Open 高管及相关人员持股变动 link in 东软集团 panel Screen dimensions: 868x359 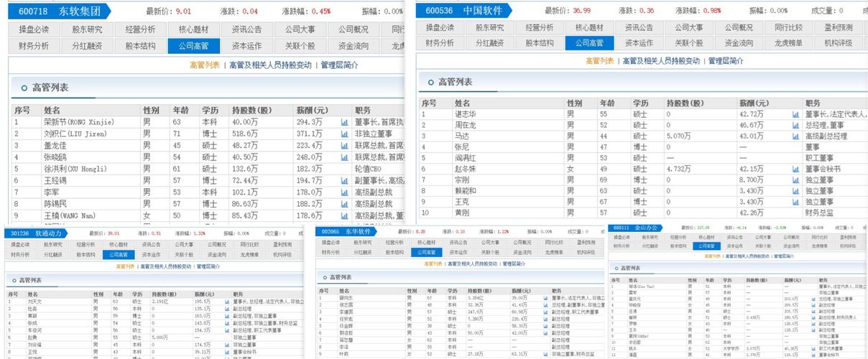coord(270,65)
